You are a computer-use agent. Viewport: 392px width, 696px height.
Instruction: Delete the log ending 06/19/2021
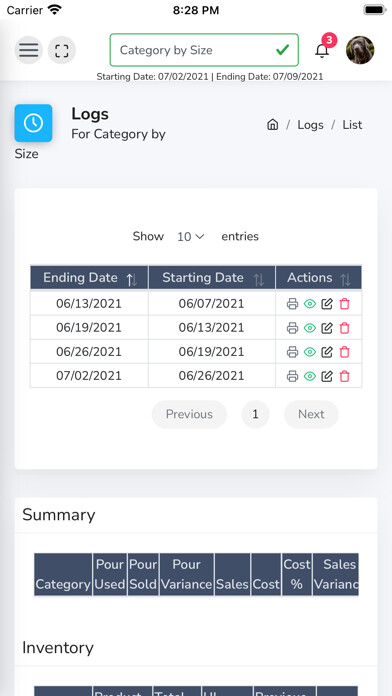pos(344,328)
